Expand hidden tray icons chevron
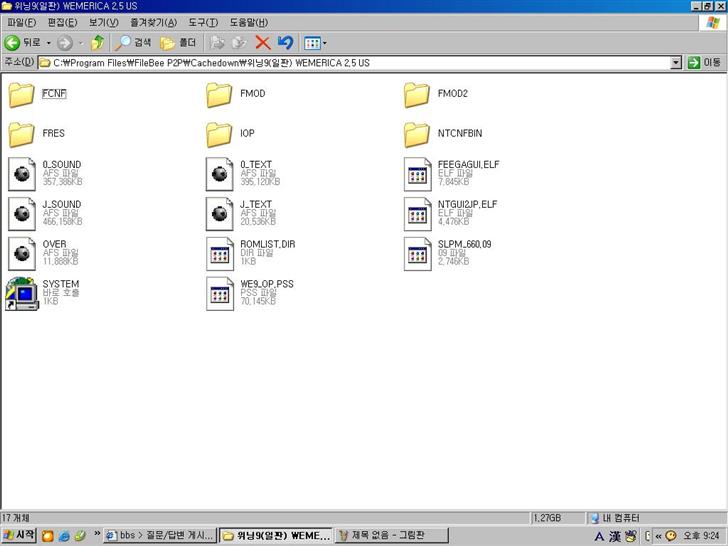The width and height of the screenshot is (728, 546). [x=658, y=536]
